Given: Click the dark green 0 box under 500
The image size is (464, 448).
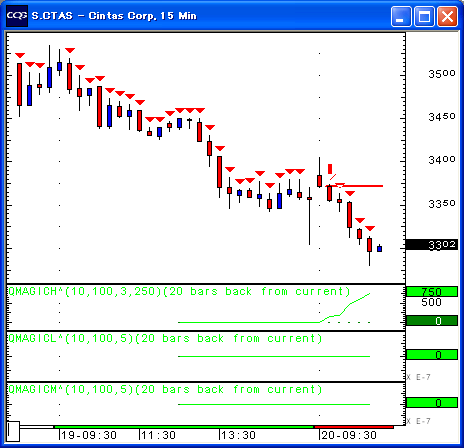Looking at the screenshot, I should click(x=432, y=321).
